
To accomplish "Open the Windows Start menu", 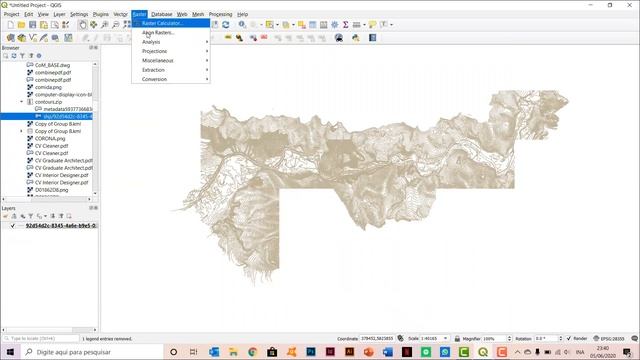I will [10, 352].
